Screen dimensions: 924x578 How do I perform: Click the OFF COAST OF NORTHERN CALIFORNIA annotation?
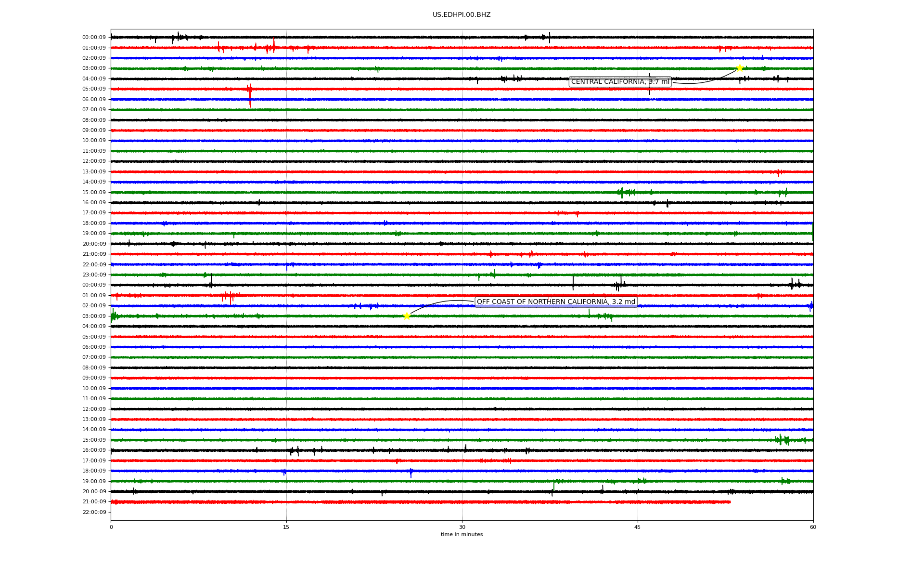(556, 302)
